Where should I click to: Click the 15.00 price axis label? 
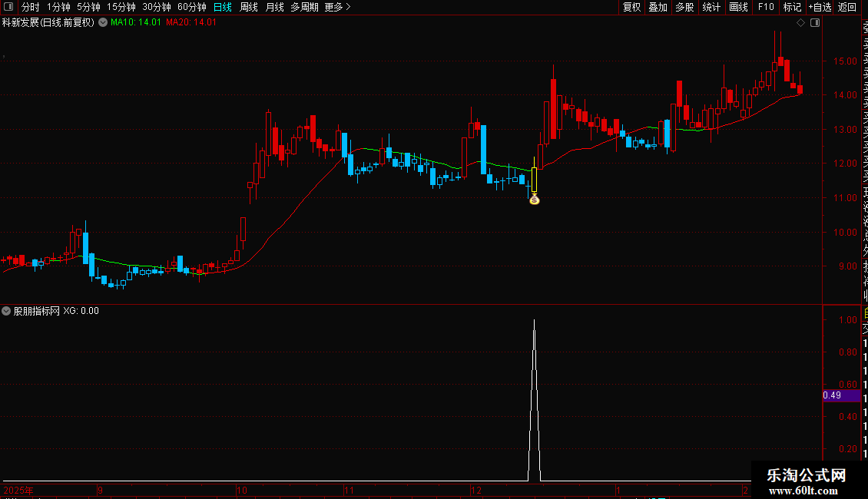(x=845, y=61)
